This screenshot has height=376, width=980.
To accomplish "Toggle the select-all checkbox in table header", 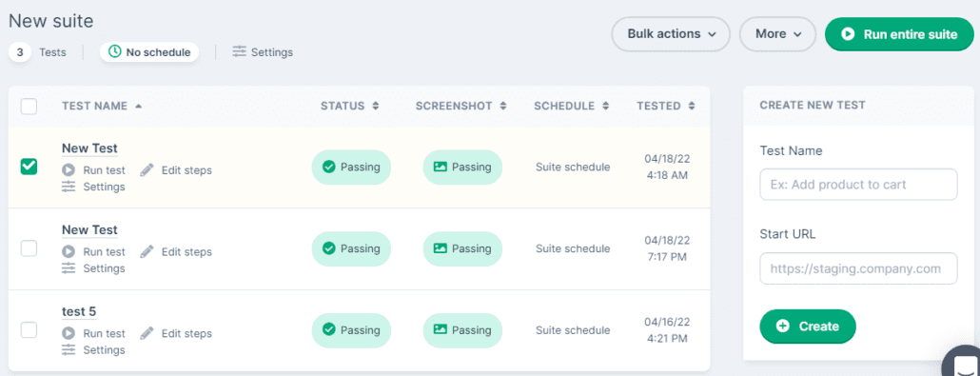I will pos(29,107).
